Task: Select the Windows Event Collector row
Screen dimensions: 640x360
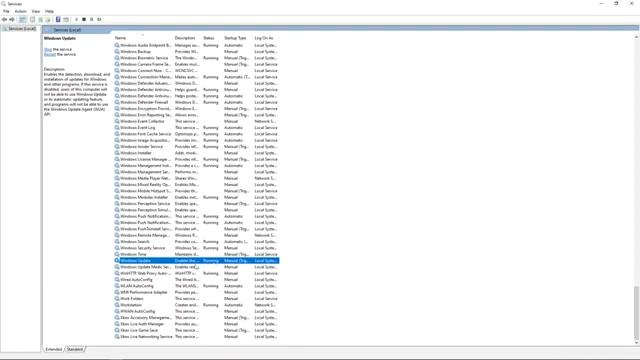Action: 197,121
